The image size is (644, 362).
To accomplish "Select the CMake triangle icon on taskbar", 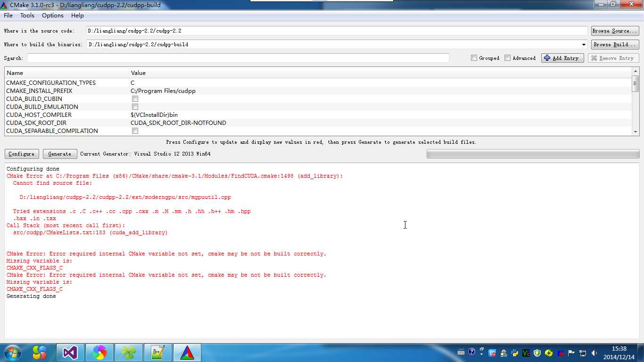I will [x=187, y=353].
